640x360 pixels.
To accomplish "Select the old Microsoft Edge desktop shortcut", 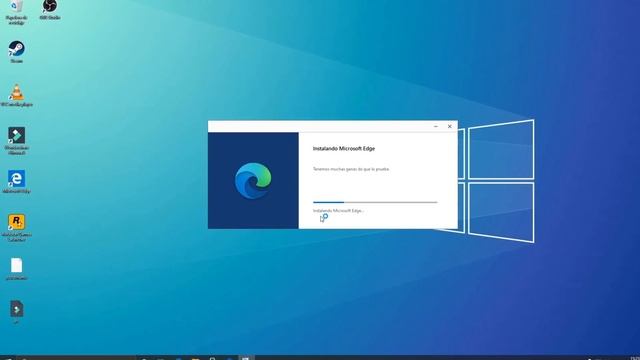I will 16,182.
